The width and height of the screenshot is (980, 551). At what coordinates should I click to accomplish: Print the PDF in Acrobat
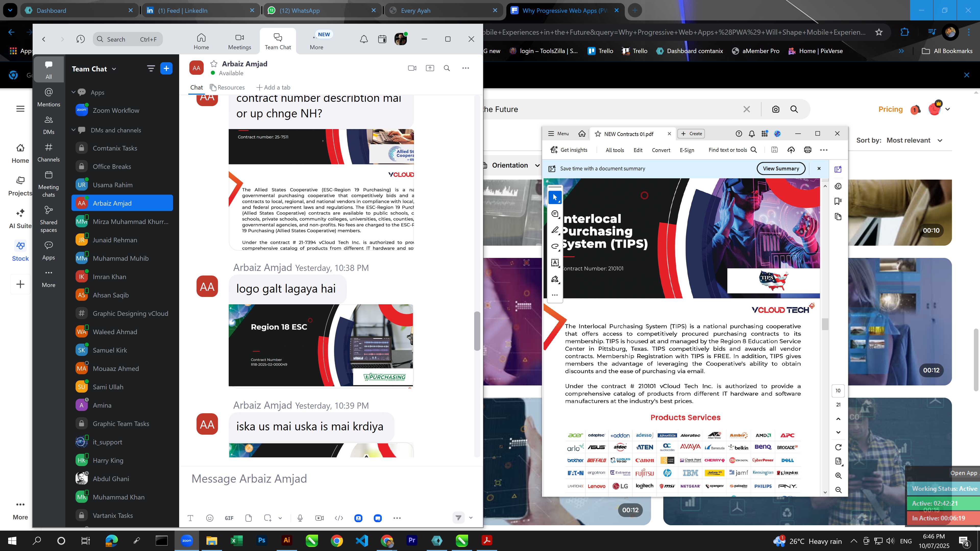(808, 150)
